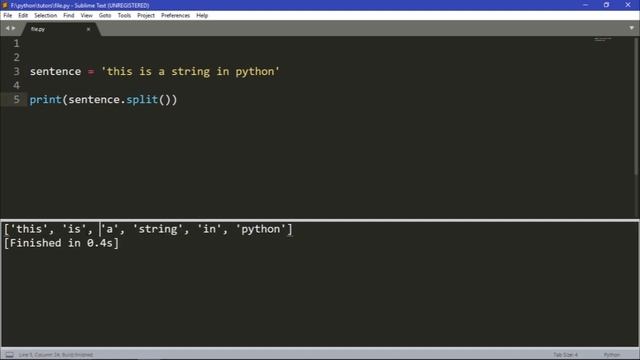The width and height of the screenshot is (640, 360).
Task: Open the Tools menu
Action: (124, 16)
